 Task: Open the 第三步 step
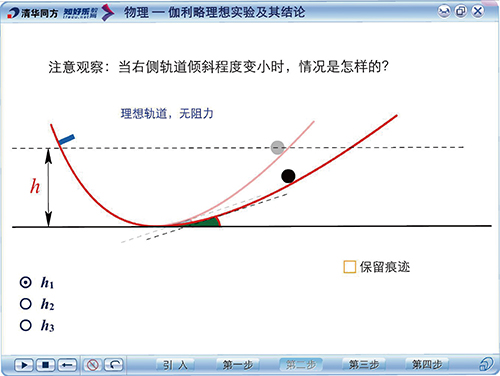[x=364, y=365]
